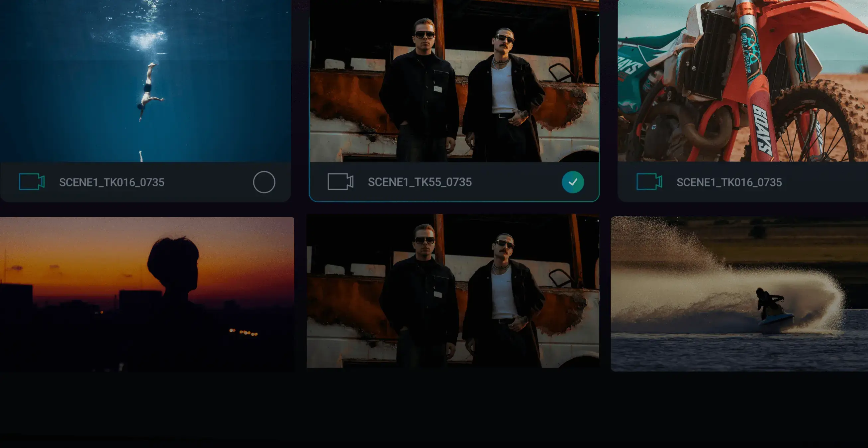Click camera icon under the motocross bike clip
This screenshot has width=868, height=448.
(649, 182)
